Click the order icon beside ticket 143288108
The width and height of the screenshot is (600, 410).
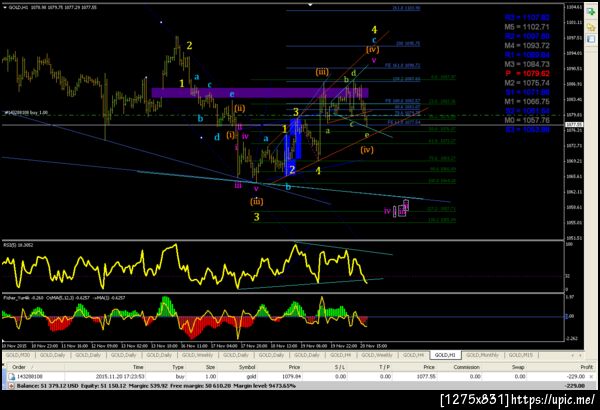(x=11, y=377)
